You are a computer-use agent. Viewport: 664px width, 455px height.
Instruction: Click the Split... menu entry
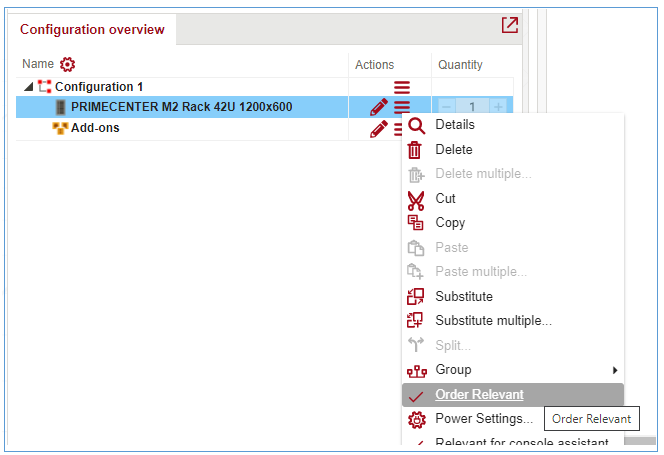coord(513,346)
